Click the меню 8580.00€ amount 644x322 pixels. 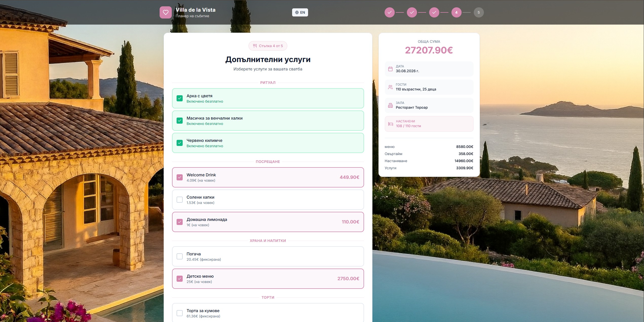[x=465, y=147]
